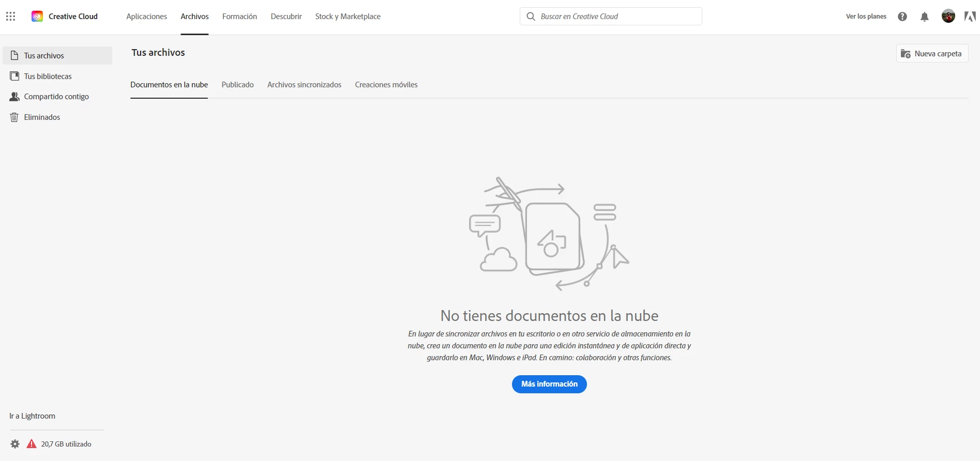Screen dimensions: 980x461
Task: Click the Tus bibliotecas library icon
Action: click(14, 76)
